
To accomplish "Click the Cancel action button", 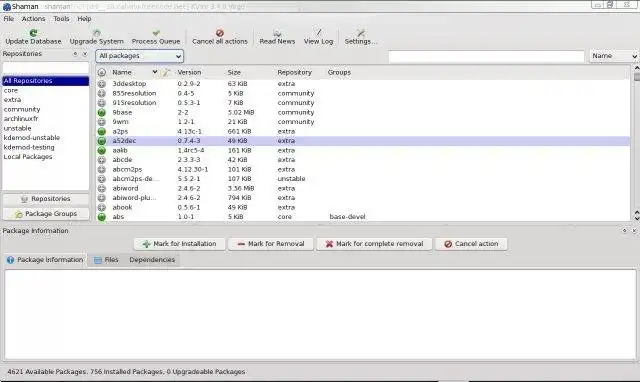I will [471, 244].
